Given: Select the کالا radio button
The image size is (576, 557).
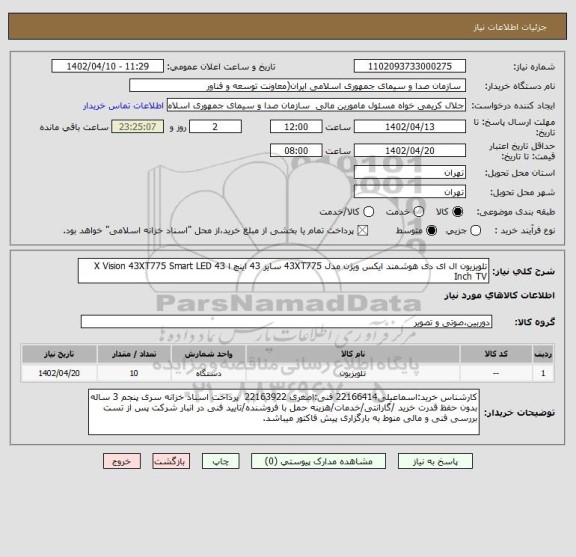Looking at the screenshot, I should (458, 212).
